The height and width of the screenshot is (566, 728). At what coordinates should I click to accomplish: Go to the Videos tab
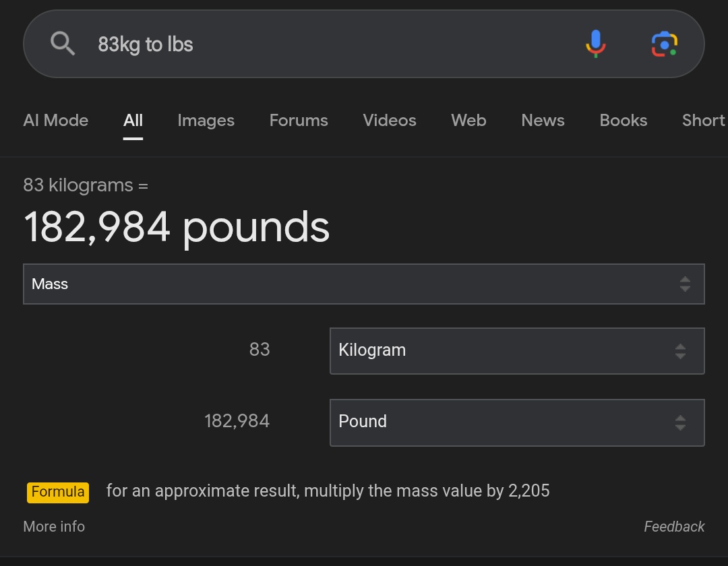(390, 120)
